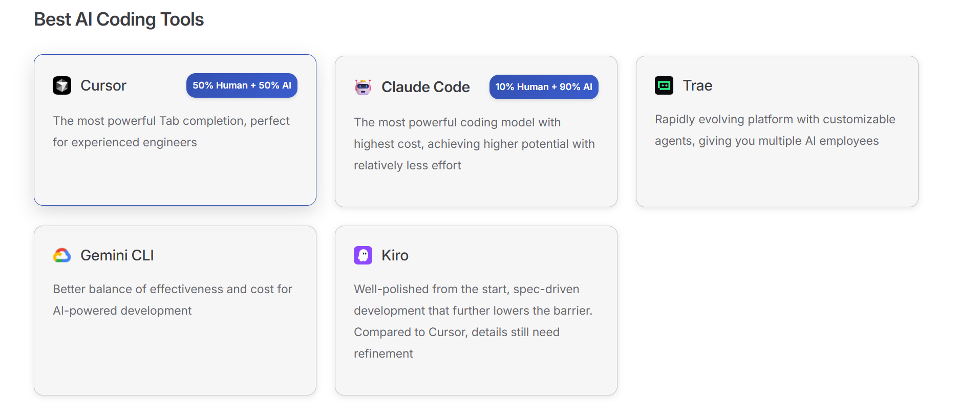Click the '50% Human + 50% AI' badge
The width and height of the screenshot is (980, 419).
241,85
